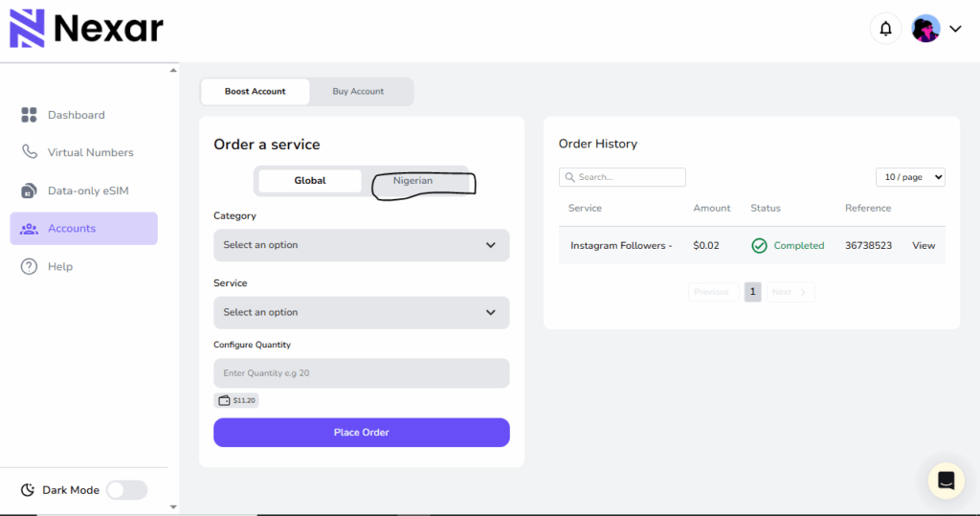The width and height of the screenshot is (980, 516).
Task: View the Instagram Followers order
Action: 924,246
